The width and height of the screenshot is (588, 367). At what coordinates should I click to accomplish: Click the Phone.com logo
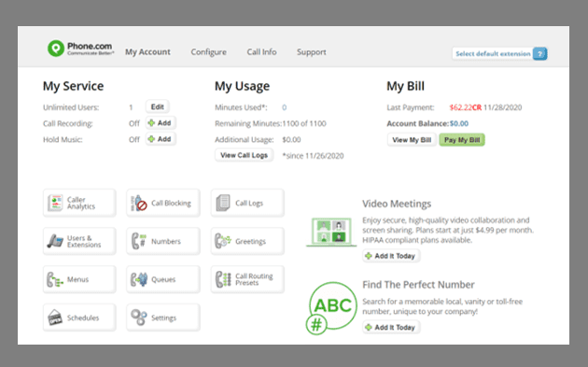(80, 49)
